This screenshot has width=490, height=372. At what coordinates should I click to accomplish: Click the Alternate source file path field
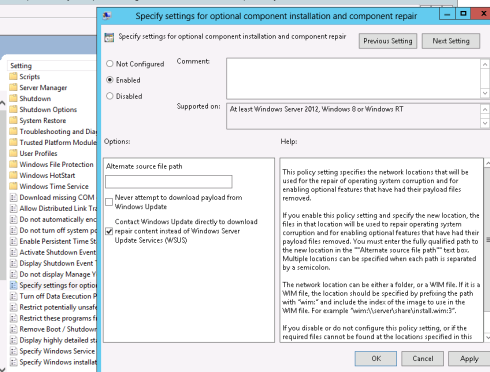coord(169,182)
